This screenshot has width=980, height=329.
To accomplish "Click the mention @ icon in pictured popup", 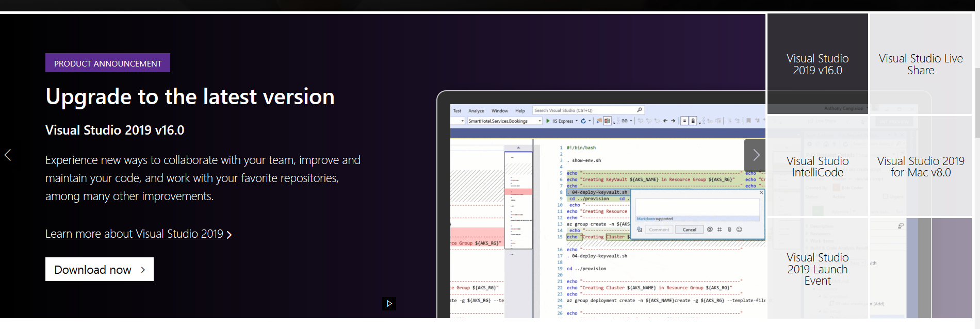I will (710, 229).
